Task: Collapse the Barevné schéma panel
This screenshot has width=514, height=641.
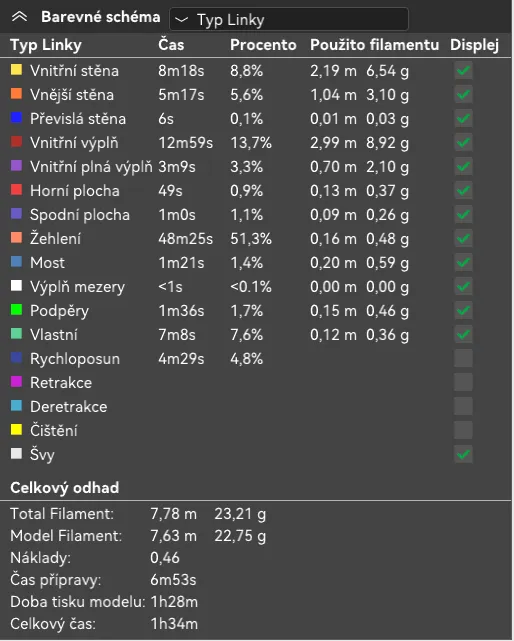Action: click(x=19, y=17)
